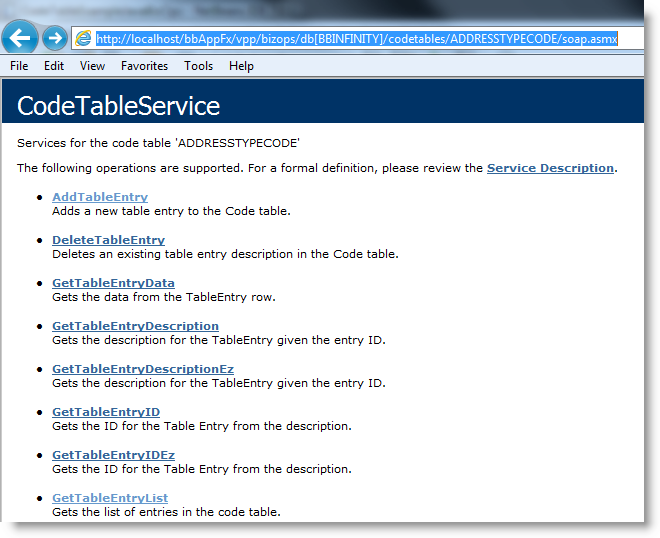Open the Favorites menu

click(x=144, y=66)
